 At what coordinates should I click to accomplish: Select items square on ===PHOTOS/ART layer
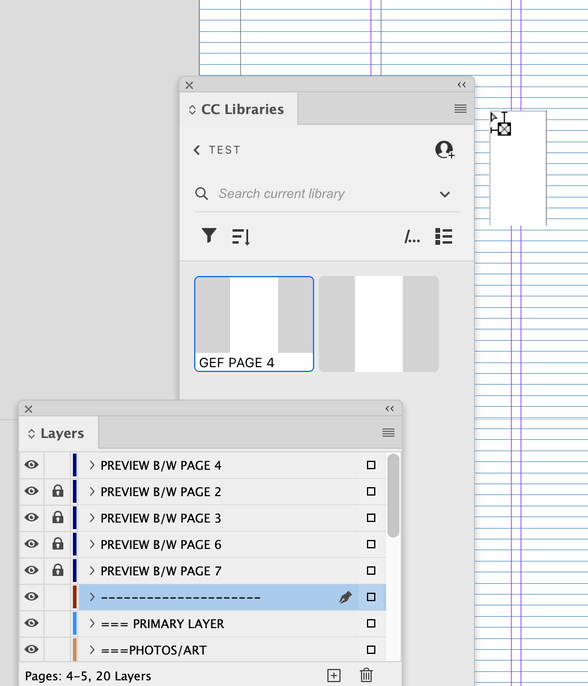point(371,650)
